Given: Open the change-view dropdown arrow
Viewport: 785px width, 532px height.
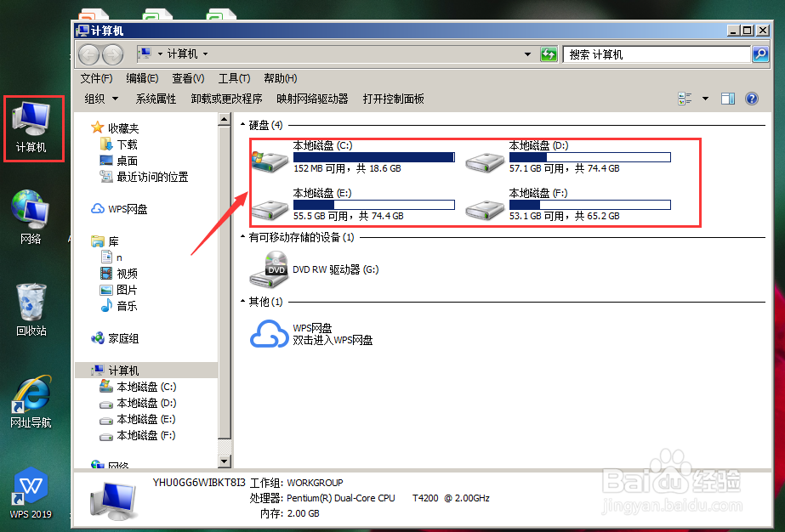Looking at the screenshot, I should pyautogui.click(x=704, y=98).
